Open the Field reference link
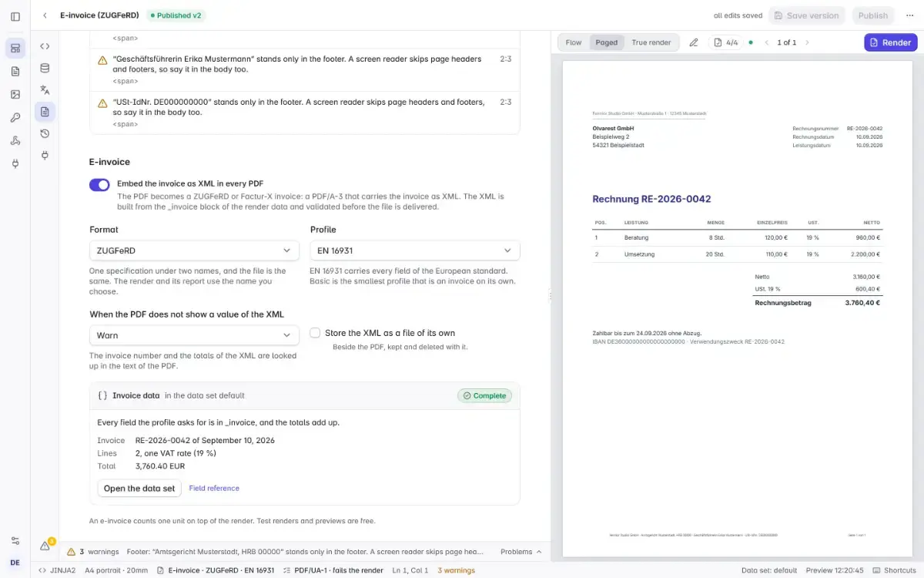 (x=214, y=489)
